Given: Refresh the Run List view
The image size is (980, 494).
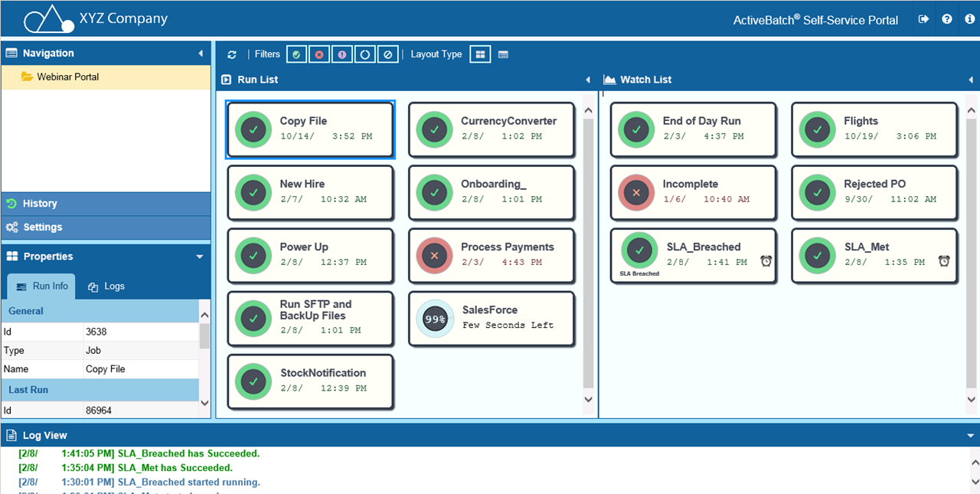Looking at the screenshot, I should point(232,54).
